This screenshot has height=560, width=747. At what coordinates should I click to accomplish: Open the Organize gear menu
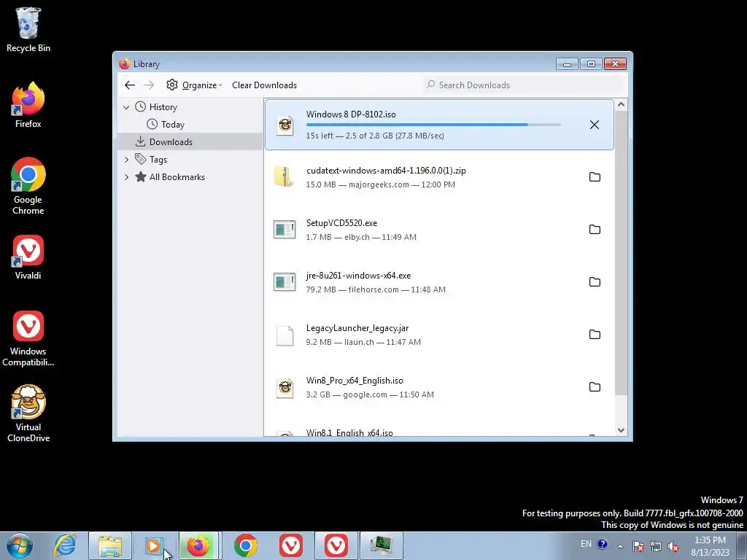pos(194,85)
